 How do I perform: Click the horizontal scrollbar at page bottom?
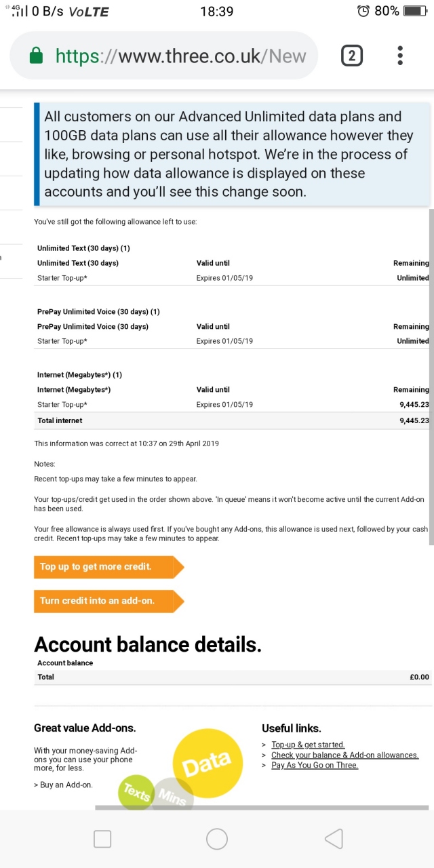click(261, 808)
